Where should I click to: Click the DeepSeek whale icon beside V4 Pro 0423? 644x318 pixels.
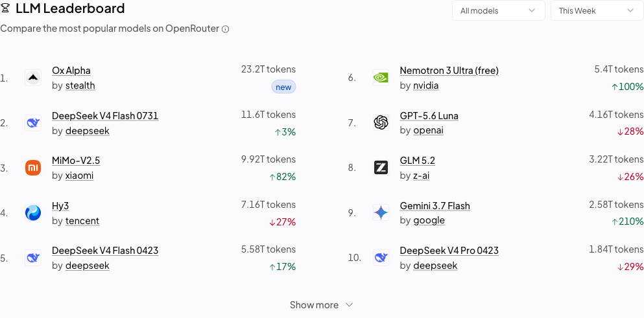click(x=381, y=258)
